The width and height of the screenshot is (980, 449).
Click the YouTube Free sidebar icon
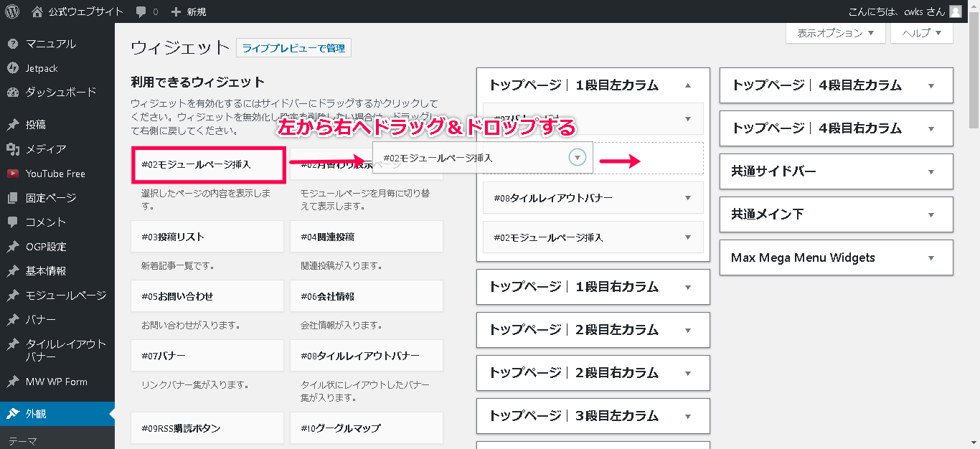click(12, 174)
